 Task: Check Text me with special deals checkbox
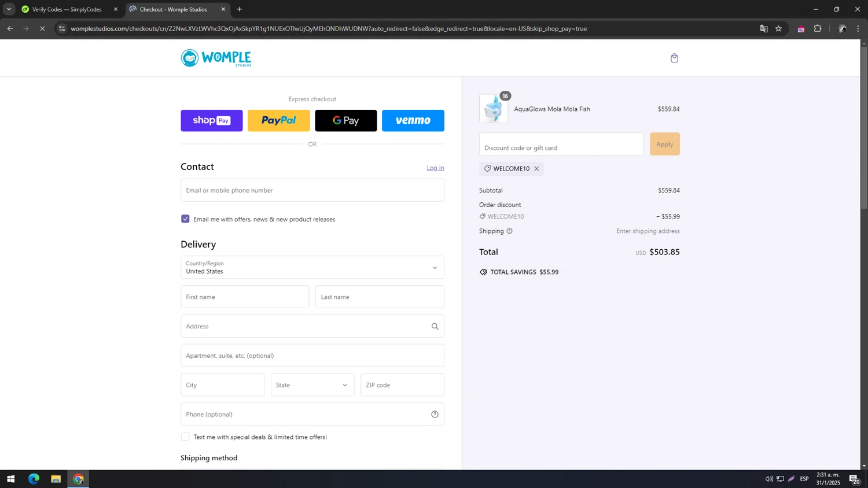point(185,437)
